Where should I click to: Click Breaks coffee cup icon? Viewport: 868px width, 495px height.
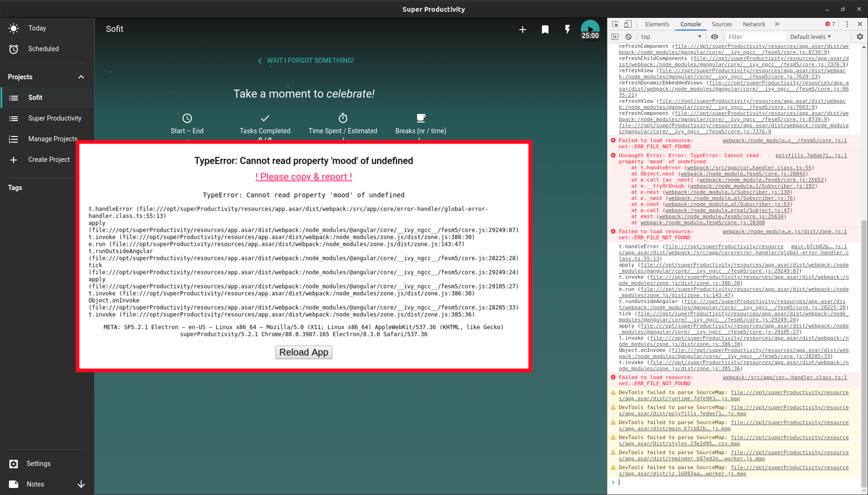tap(421, 118)
